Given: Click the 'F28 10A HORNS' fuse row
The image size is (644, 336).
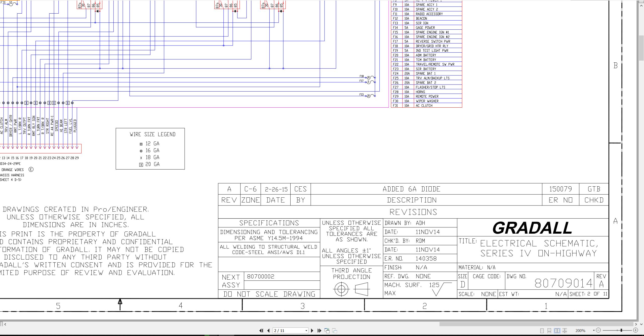Looking at the screenshot, I should pyautogui.click(x=427, y=92).
